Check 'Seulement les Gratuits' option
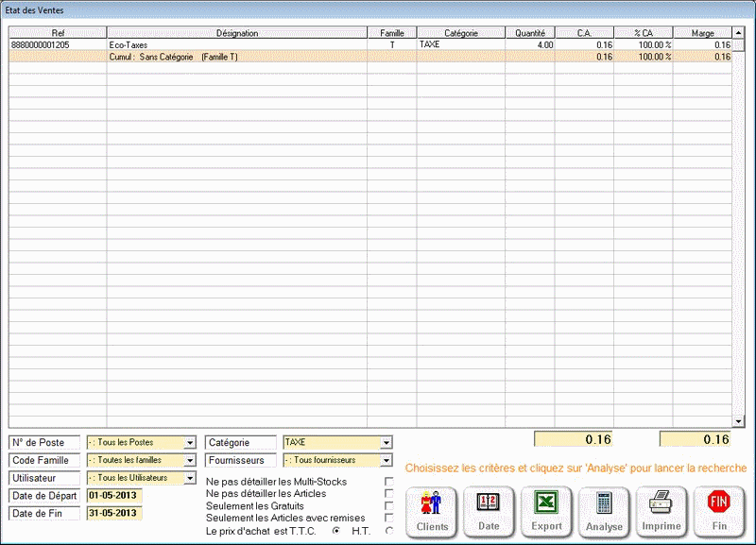 click(x=389, y=506)
